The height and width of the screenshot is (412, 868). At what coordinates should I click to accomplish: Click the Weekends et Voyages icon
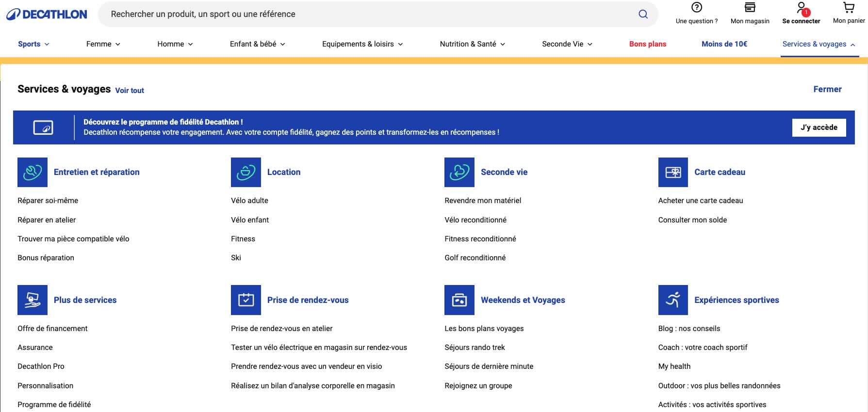pyautogui.click(x=459, y=300)
